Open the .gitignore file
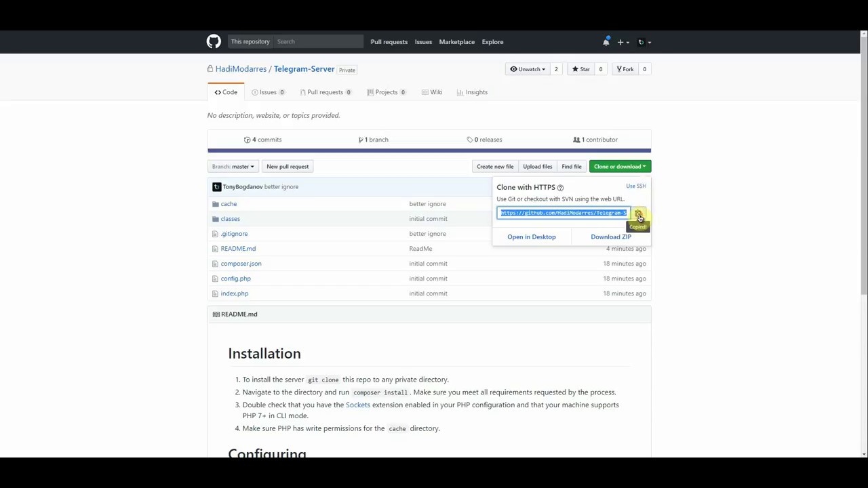The image size is (868, 488). pos(234,234)
